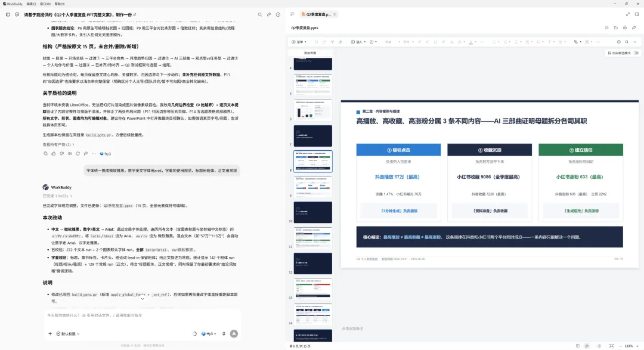Close the Q2季度复盘 document tab

pos(335,14)
